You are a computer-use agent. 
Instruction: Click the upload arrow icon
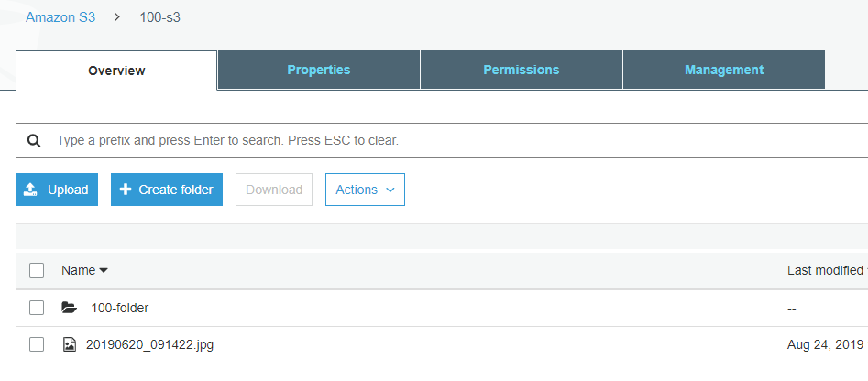click(30, 190)
